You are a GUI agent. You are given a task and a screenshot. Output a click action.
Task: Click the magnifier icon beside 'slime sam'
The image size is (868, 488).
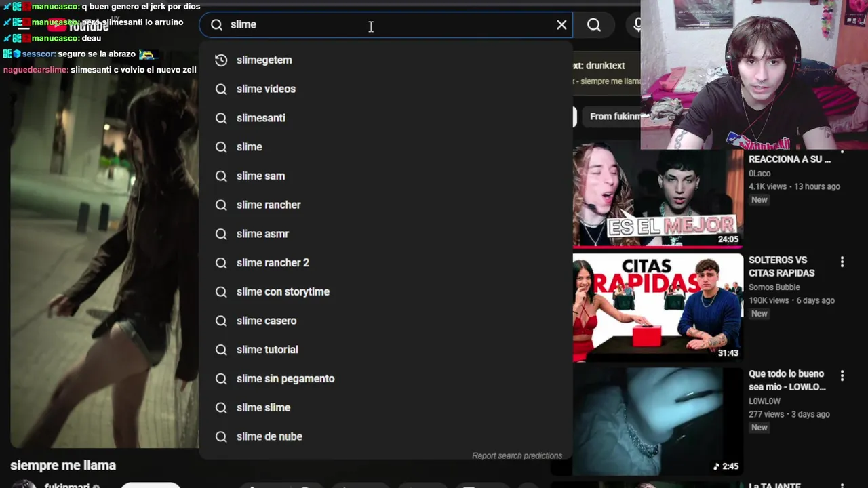coord(220,176)
